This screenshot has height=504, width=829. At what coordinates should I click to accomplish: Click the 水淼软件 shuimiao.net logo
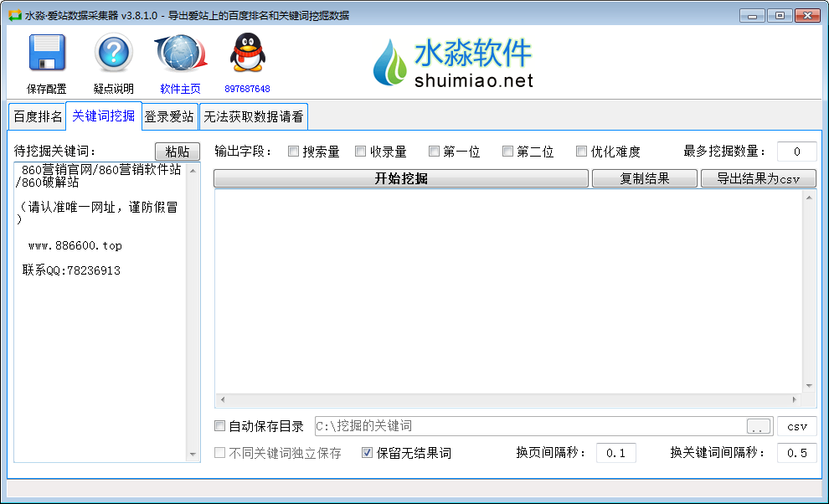point(453,62)
